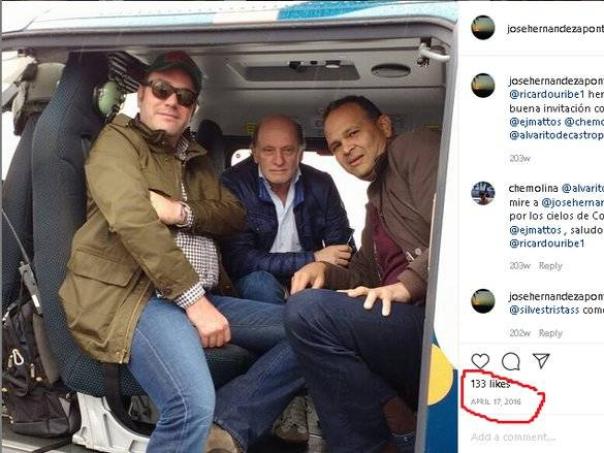Open chemolina's profile picture
Screen dimensions: 604x453
[x=483, y=193]
